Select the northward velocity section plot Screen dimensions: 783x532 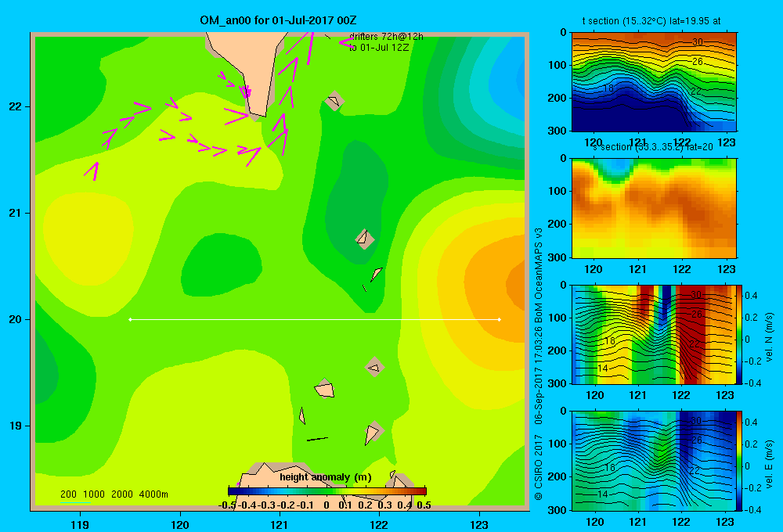(654, 334)
